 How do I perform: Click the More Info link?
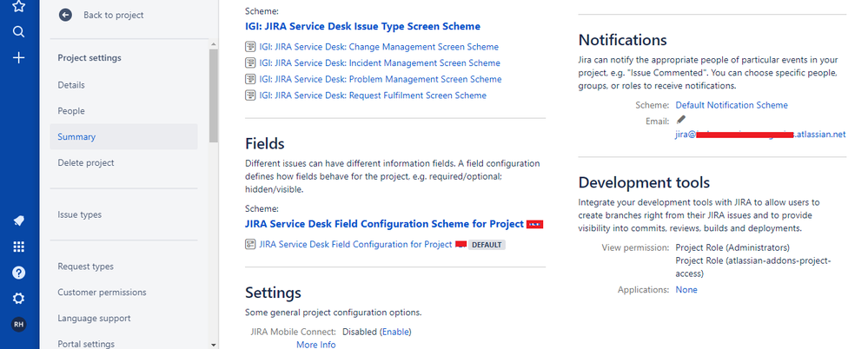pos(315,345)
